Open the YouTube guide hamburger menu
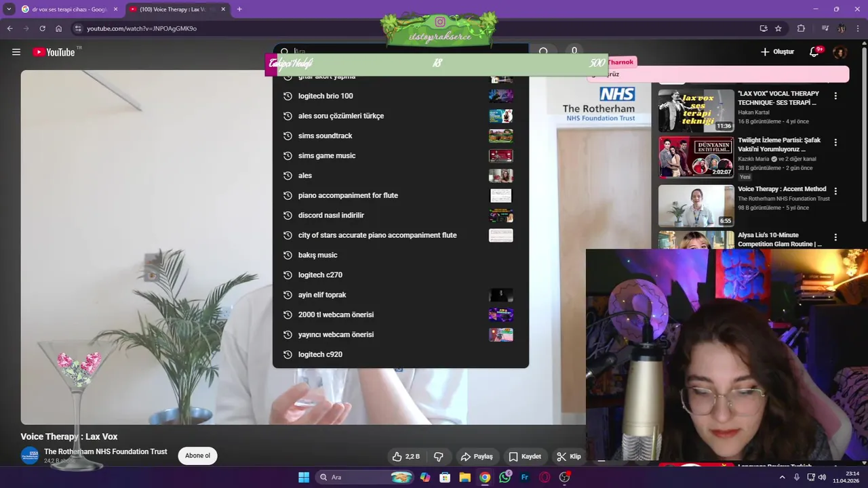Viewport: 868px width, 488px height. [16, 52]
